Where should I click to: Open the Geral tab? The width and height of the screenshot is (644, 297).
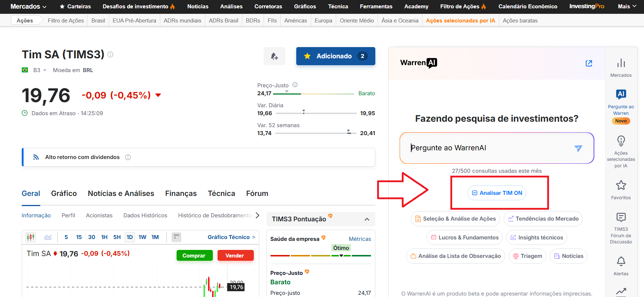pyautogui.click(x=31, y=193)
